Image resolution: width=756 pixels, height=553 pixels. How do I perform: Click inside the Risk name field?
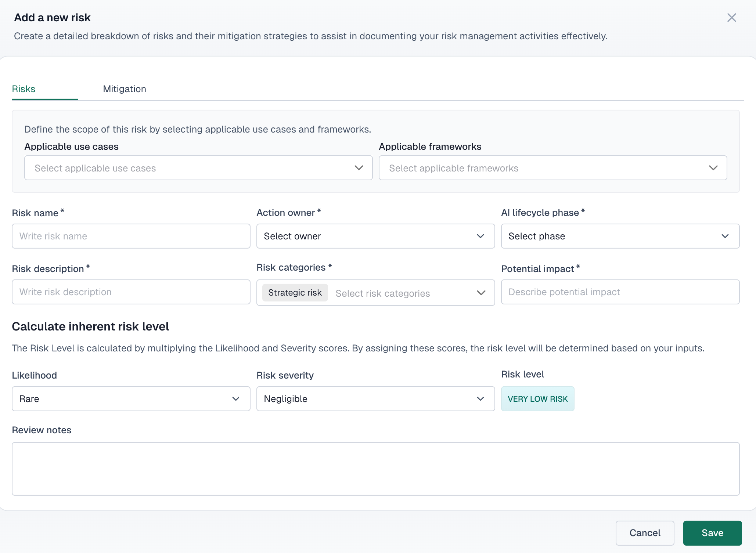(131, 236)
